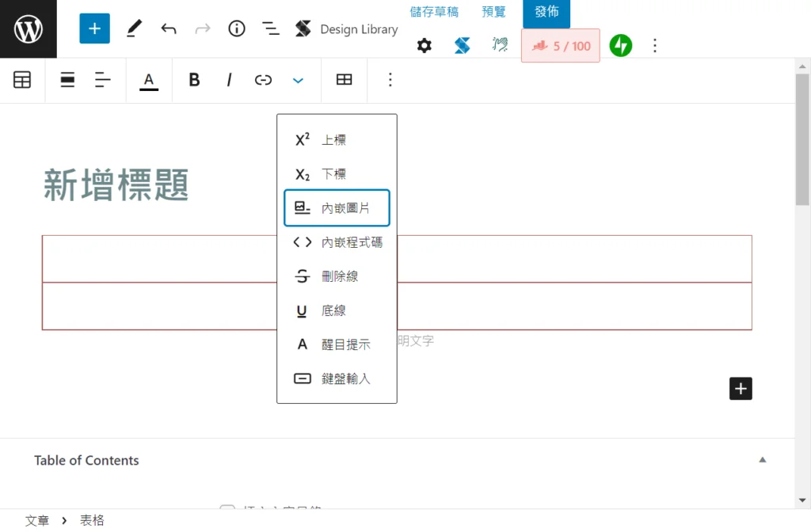
Task: Undo the last action
Action: pyautogui.click(x=168, y=28)
